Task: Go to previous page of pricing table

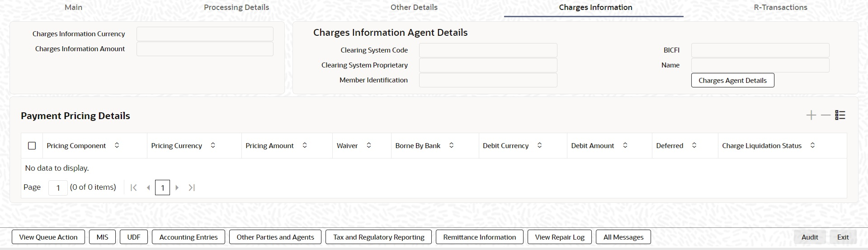Action: click(148, 187)
